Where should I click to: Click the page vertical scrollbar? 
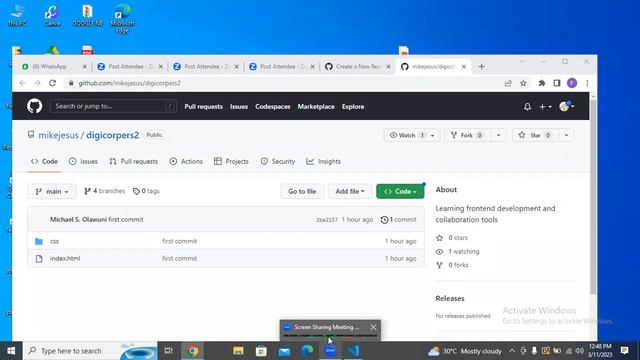pos(593,196)
